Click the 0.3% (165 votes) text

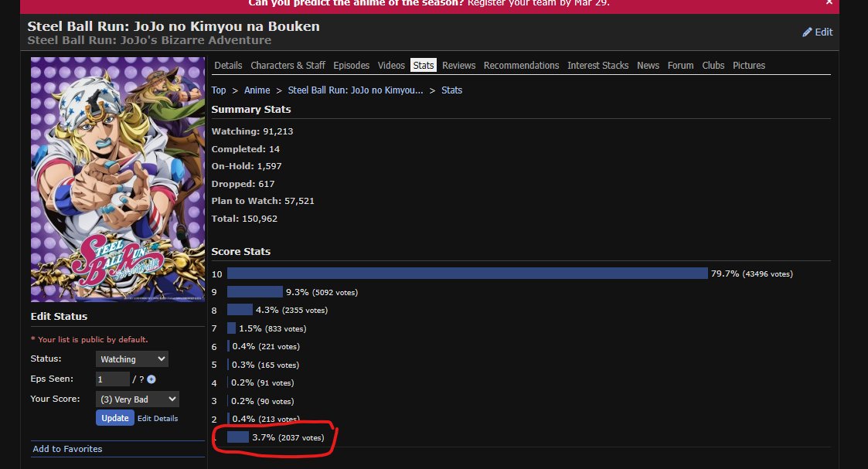click(x=265, y=365)
